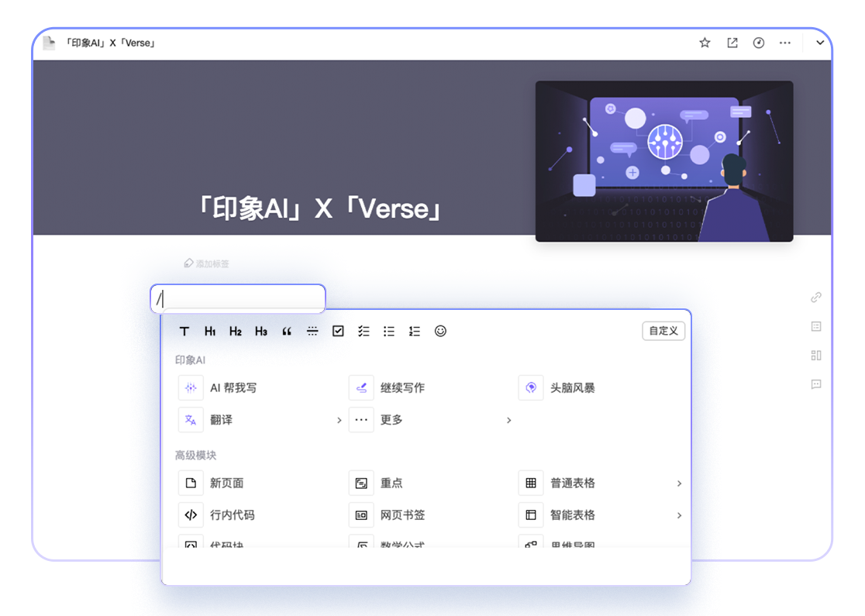This screenshot has width=865, height=616.
Task: Select the H1 heading format icon
Action: coord(210,331)
